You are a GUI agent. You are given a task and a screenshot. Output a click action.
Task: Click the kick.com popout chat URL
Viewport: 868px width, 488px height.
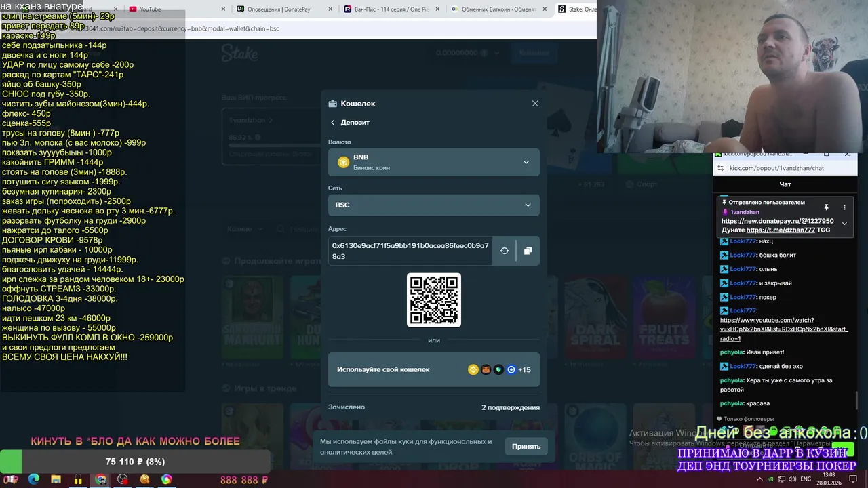click(776, 168)
